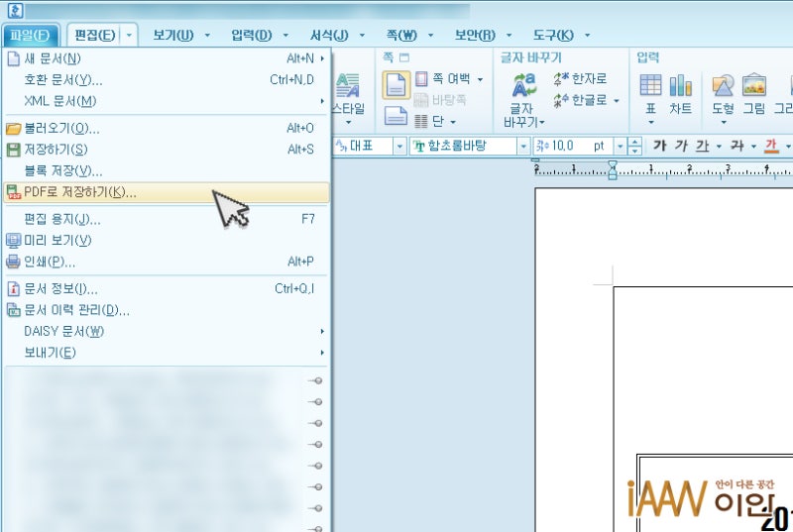Viewport: 793px width, 532px height.
Task: Expand the 서식(J) dropdown arrow
Action: [362, 36]
